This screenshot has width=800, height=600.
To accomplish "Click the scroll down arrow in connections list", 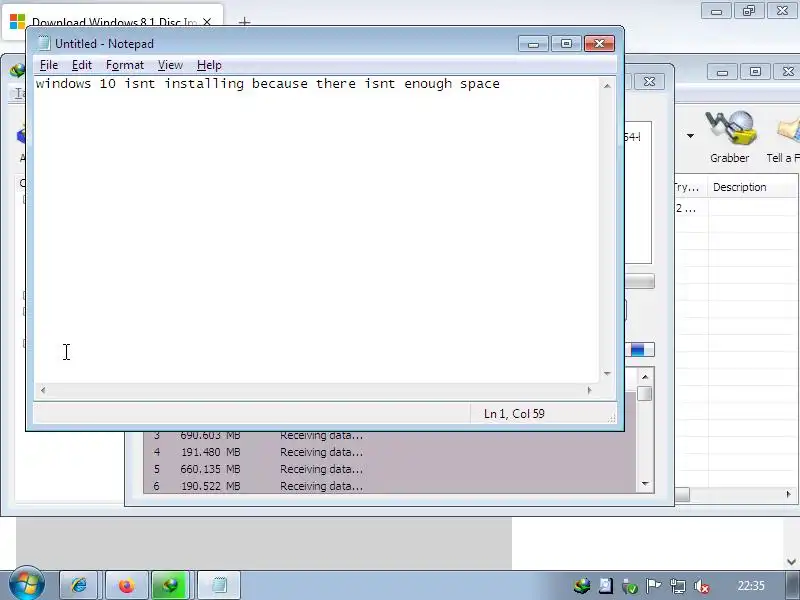I will (x=645, y=484).
